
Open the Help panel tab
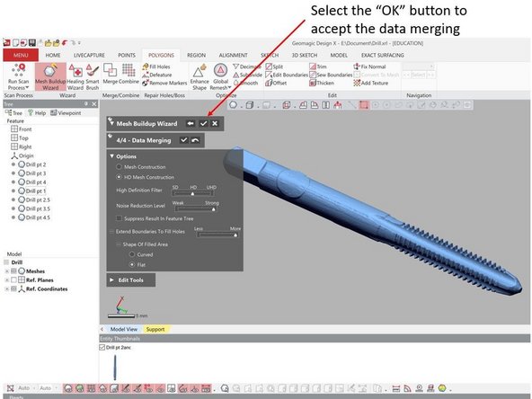click(x=37, y=112)
